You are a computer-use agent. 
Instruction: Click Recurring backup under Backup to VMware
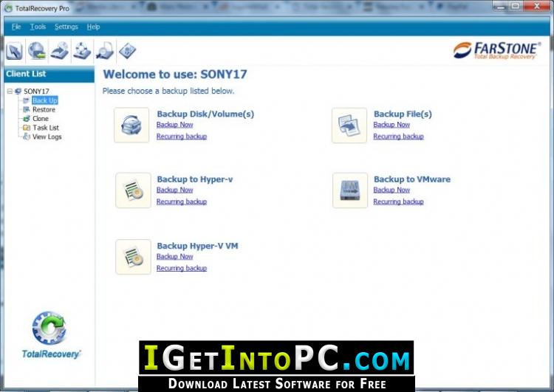click(399, 202)
